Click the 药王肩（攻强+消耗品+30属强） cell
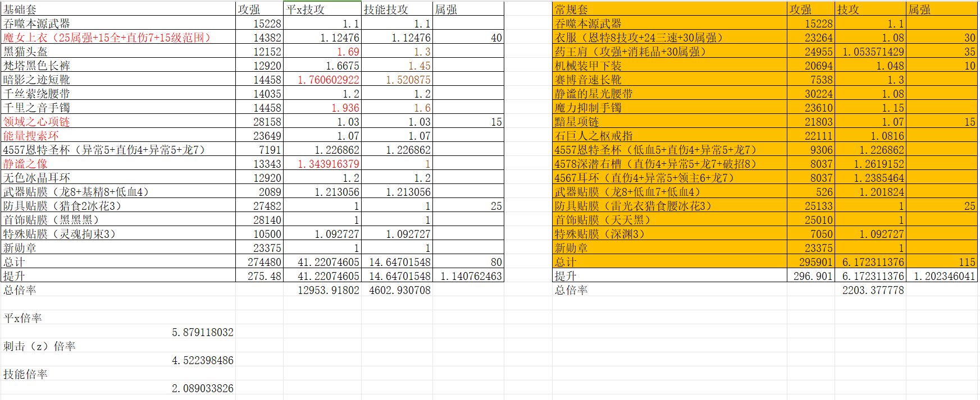This screenshot has width=980, height=400. coord(669,52)
